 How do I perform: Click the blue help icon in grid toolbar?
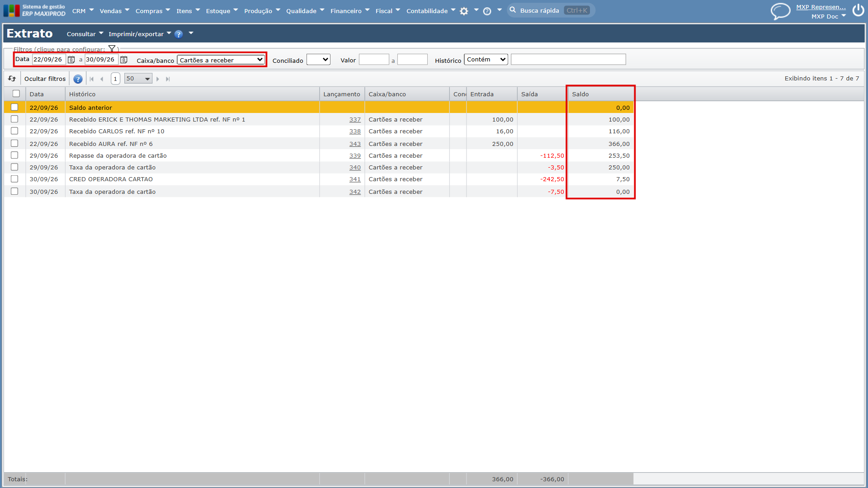(78, 79)
